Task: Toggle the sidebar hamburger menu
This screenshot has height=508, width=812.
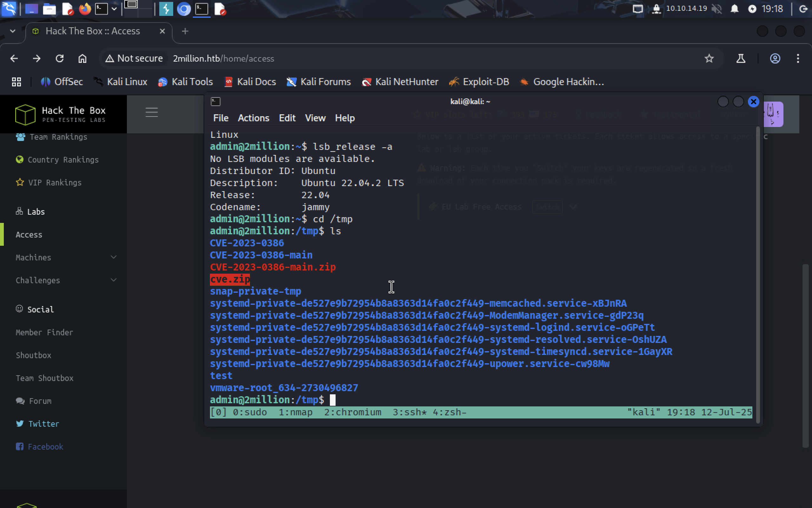Action: coord(152,112)
